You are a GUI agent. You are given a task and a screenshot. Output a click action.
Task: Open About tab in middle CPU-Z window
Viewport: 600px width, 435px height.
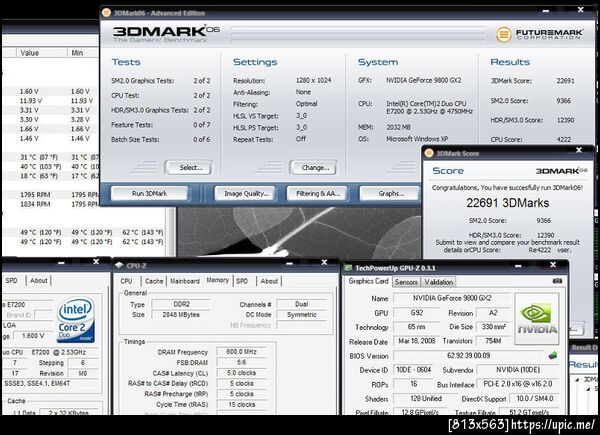tap(269, 281)
